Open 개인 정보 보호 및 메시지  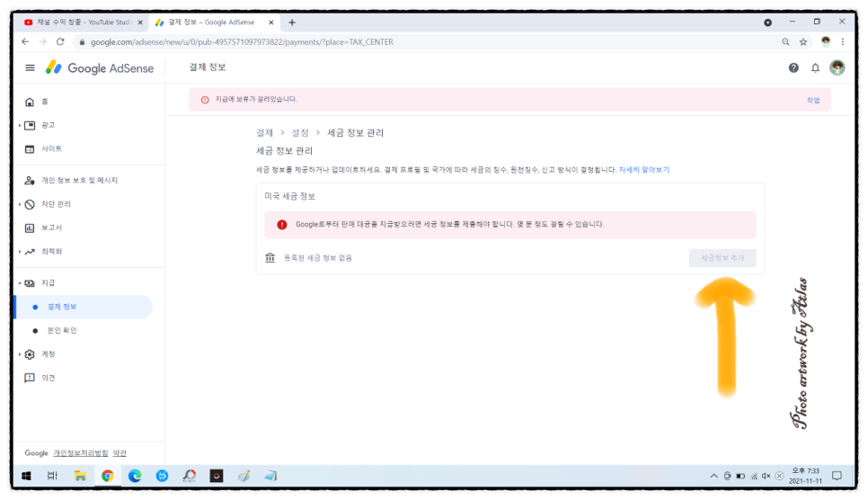[x=79, y=180]
